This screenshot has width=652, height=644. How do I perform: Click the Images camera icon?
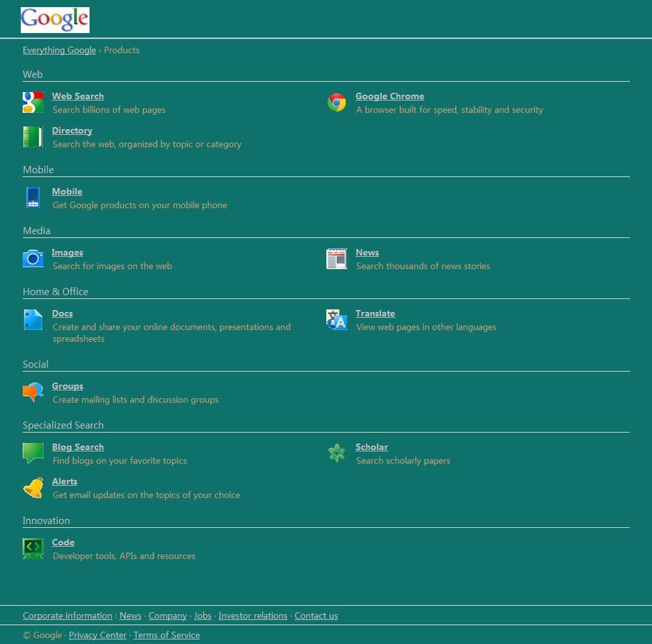coord(33,259)
